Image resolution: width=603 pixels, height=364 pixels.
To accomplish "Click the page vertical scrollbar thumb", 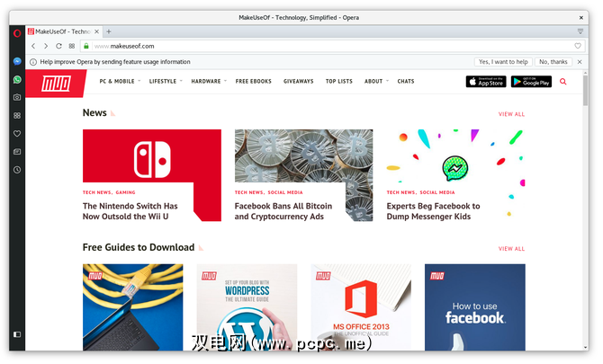I will 585,91.
